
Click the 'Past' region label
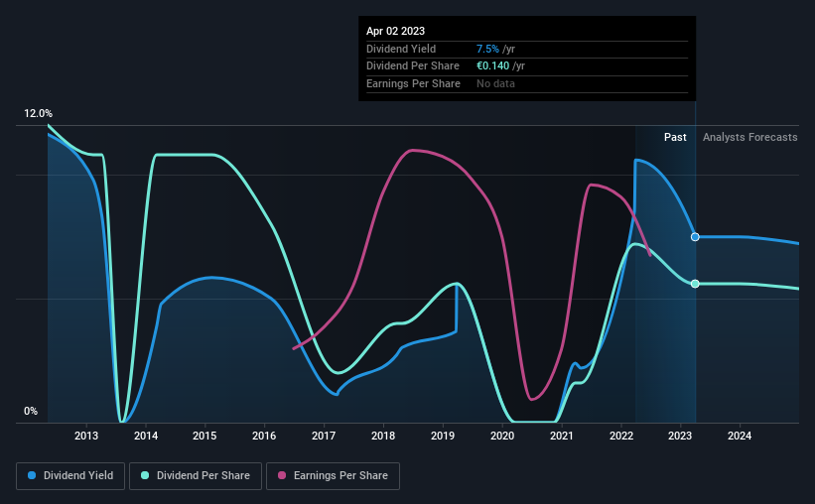tap(675, 137)
